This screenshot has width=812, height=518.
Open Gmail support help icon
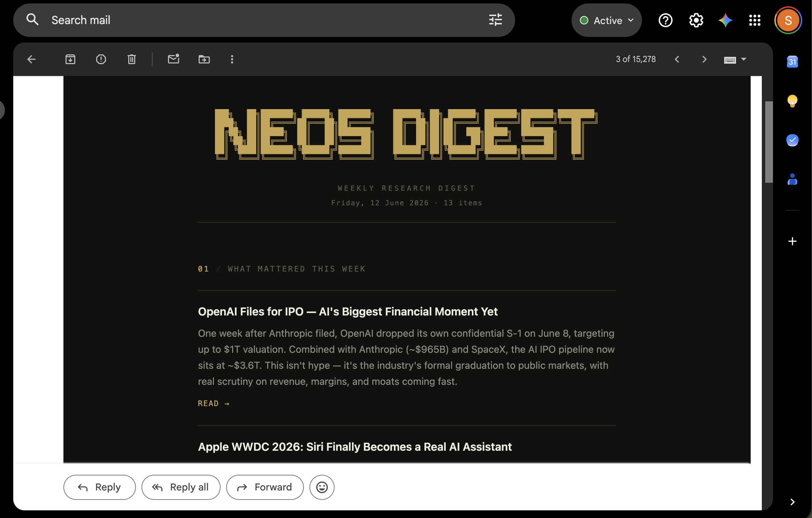(665, 20)
